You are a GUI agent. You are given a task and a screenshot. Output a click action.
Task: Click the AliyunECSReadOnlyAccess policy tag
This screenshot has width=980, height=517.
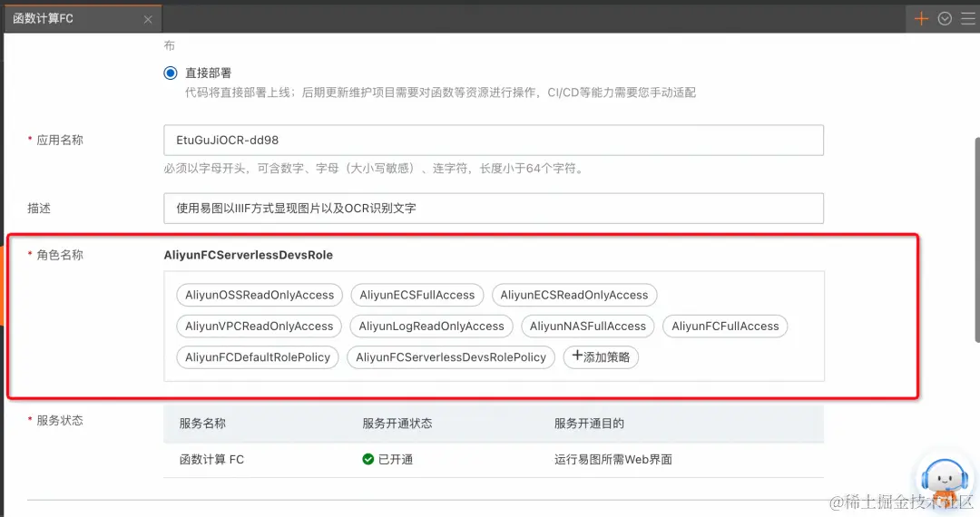tap(574, 295)
